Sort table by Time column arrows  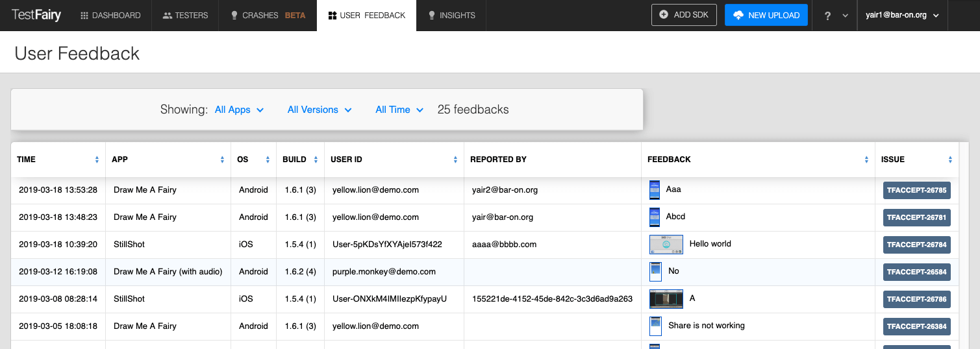tap(97, 160)
